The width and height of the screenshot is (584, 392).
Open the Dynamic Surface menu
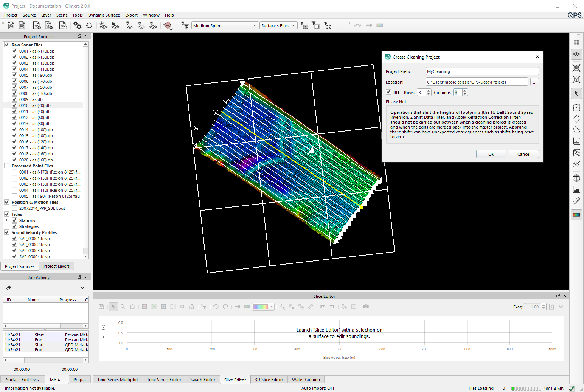(x=104, y=15)
